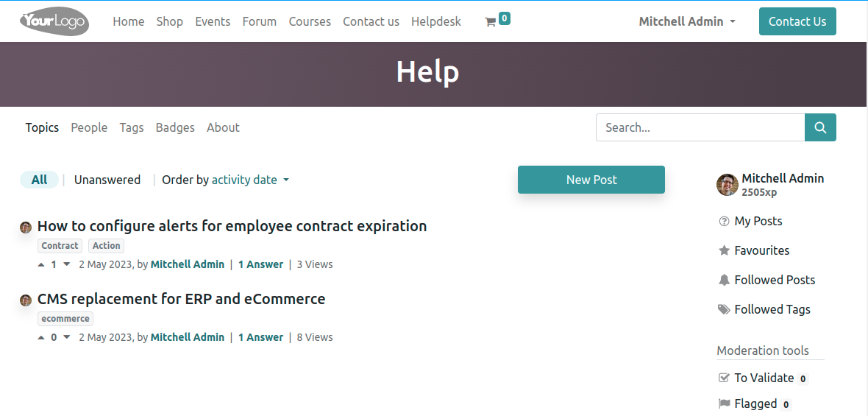Switch to the Tags tab
Viewport: 868px width, 416px height.
coord(132,127)
